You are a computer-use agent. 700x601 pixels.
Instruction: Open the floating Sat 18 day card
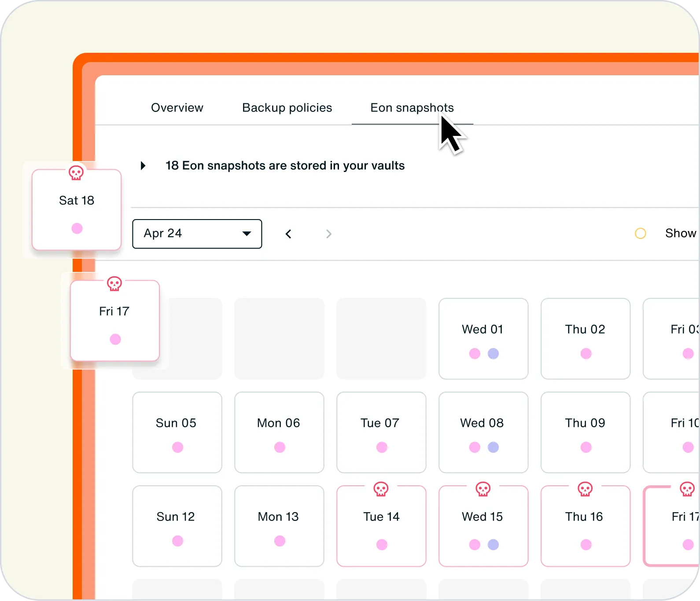point(77,210)
